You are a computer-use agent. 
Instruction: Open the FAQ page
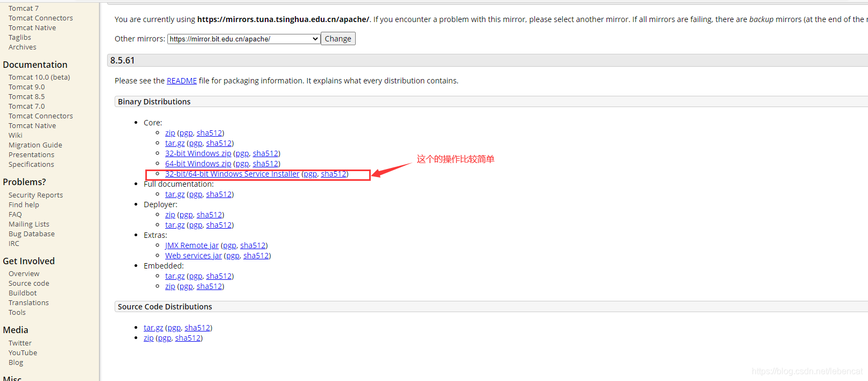(15, 215)
